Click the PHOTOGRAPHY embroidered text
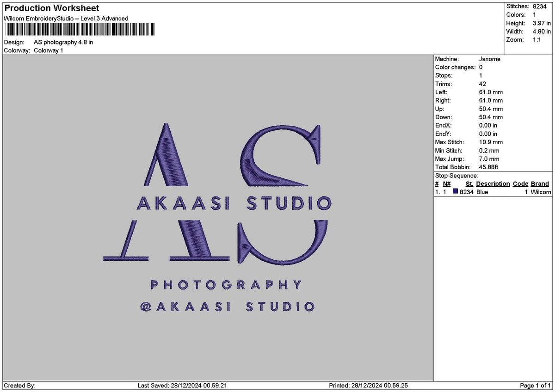This screenshot has width=555, height=392. pyautogui.click(x=227, y=284)
